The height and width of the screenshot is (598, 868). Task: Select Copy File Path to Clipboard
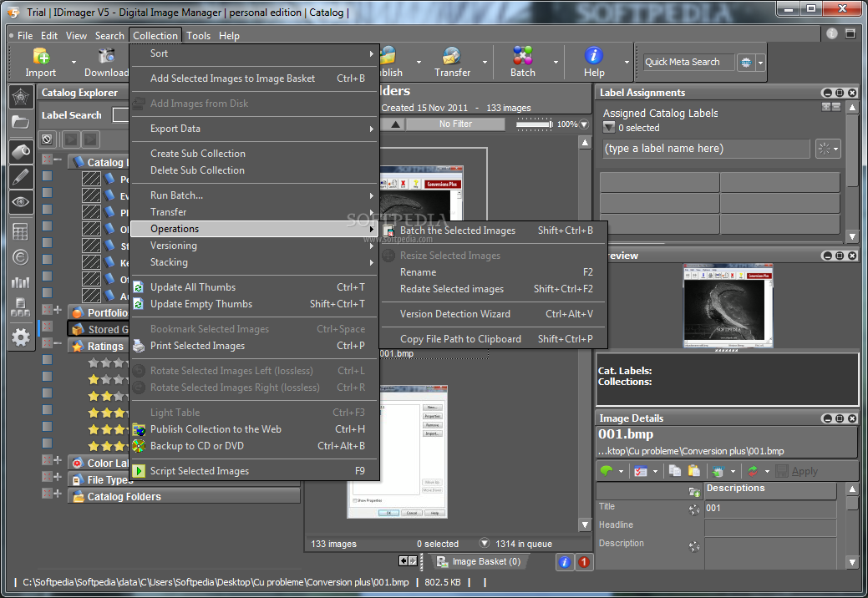pos(495,339)
